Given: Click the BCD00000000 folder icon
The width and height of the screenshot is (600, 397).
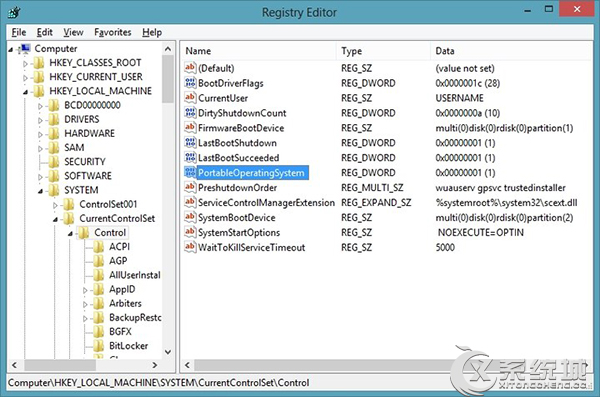Looking at the screenshot, I should [x=54, y=105].
